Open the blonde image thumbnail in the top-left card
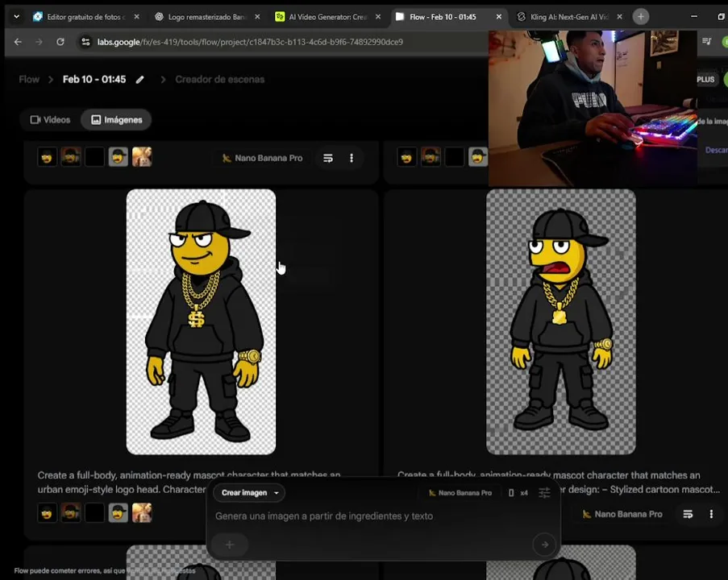This screenshot has height=580, width=728. pyautogui.click(x=142, y=157)
